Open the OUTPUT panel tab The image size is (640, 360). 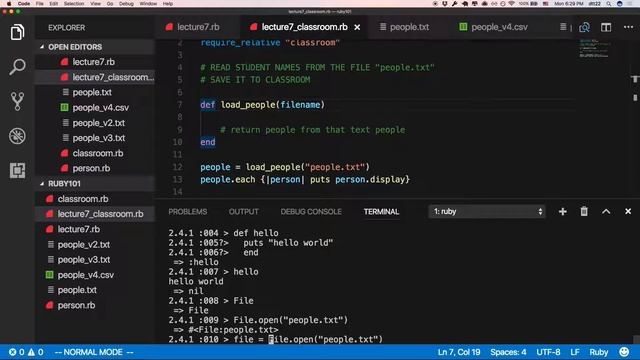click(x=244, y=211)
